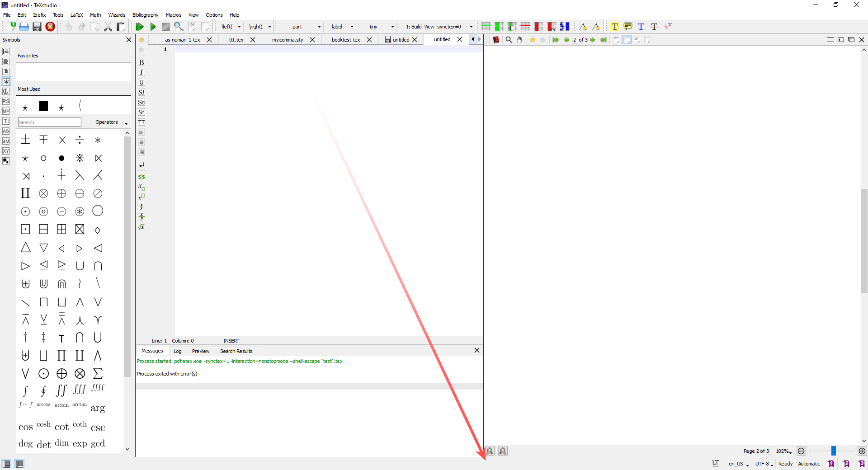Click the page number field in PDF viewer
The height and width of the screenshot is (470, 868).
click(x=575, y=40)
